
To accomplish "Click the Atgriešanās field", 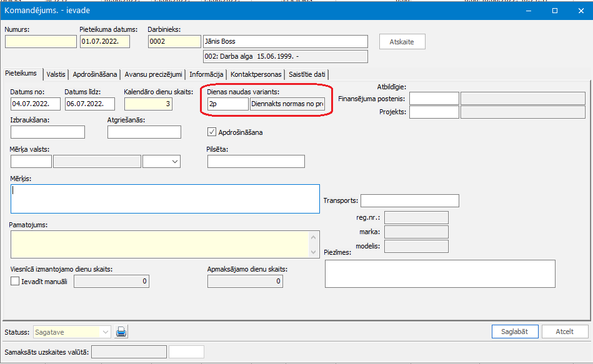I will (144, 132).
